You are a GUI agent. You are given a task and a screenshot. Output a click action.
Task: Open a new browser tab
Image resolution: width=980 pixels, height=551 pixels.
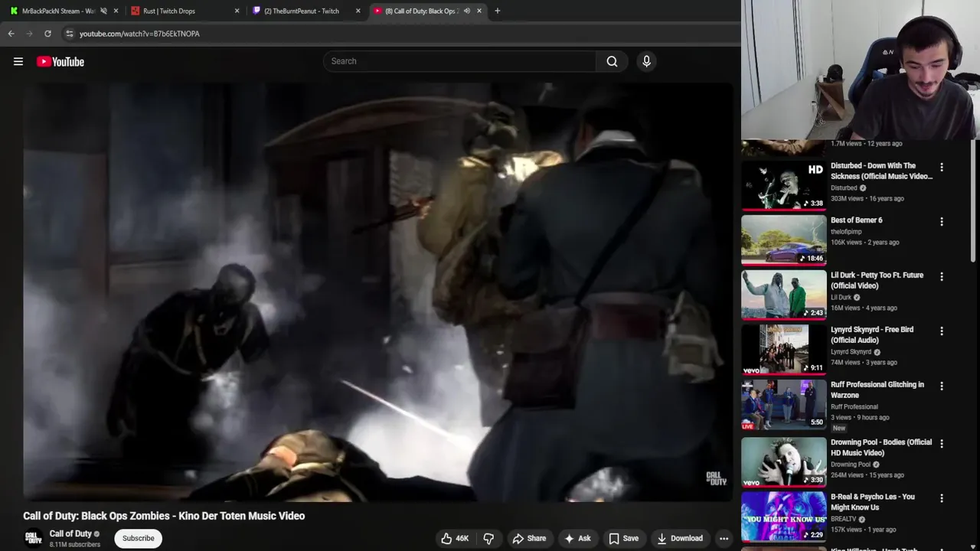[497, 11]
